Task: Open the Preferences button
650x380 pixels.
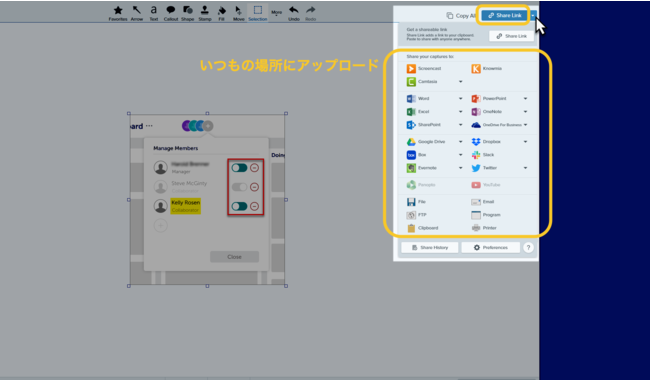Action: tap(490, 247)
